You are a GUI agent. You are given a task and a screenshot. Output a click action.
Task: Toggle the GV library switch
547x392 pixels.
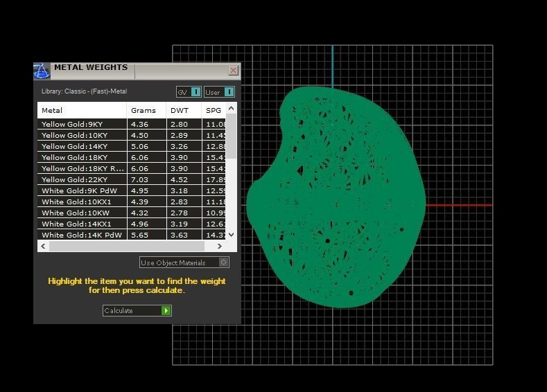pyautogui.click(x=189, y=92)
